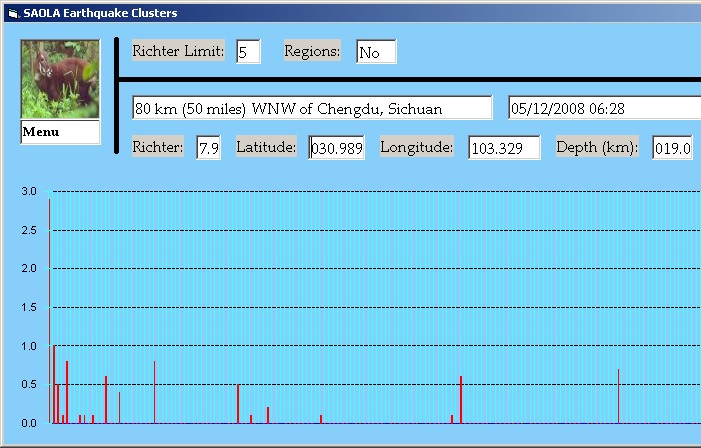
Task: Click the Depth (km) label
Action: coord(597,147)
